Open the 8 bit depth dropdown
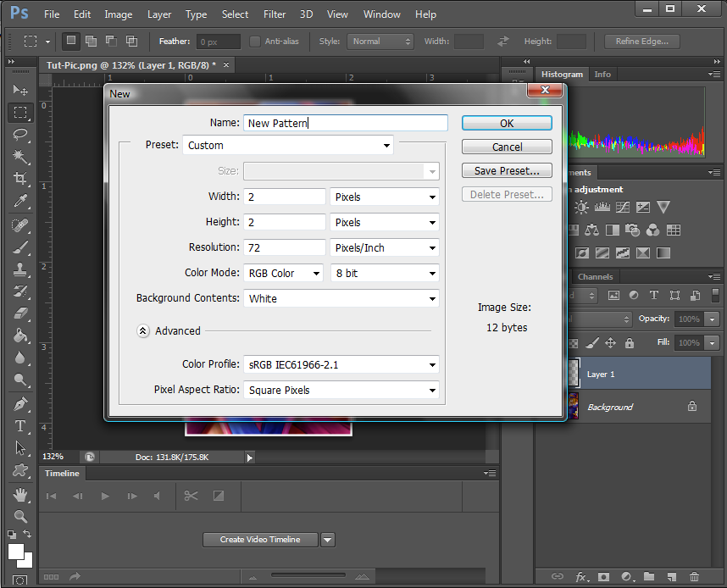The height and width of the screenshot is (588, 727). pyautogui.click(x=385, y=274)
